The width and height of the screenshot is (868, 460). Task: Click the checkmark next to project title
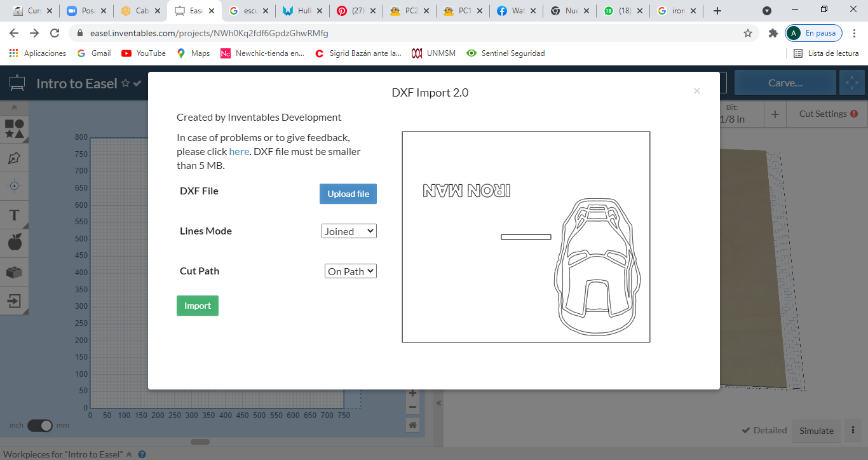click(137, 83)
